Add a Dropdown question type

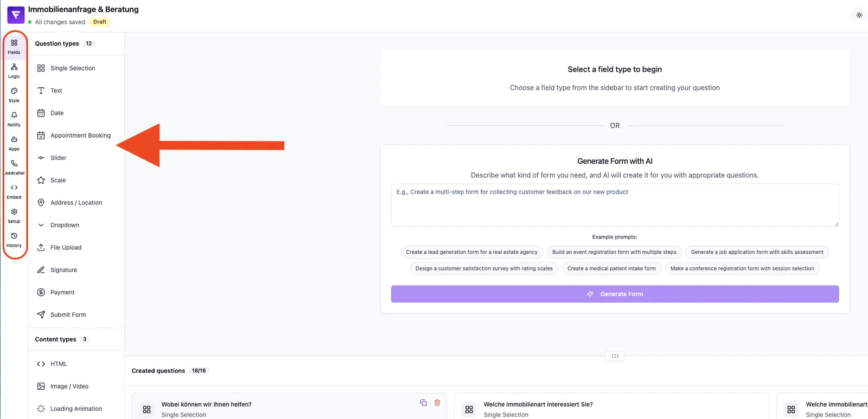76,225
